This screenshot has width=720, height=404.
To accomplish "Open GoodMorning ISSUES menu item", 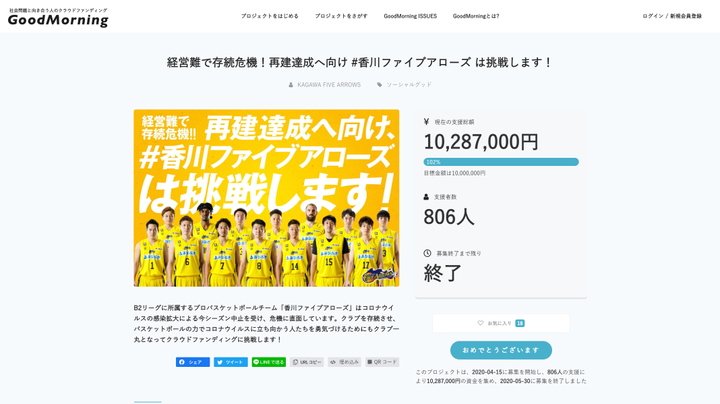I will tap(410, 16).
